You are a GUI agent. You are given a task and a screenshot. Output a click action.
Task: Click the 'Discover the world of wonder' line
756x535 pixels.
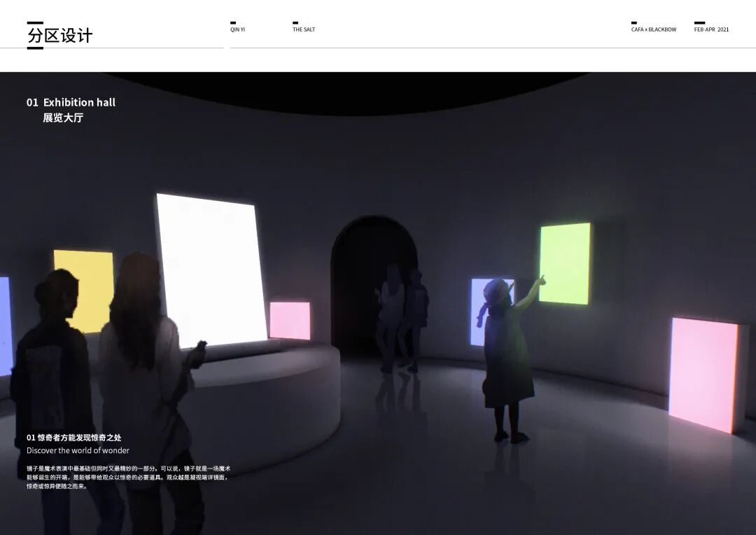point(78,450)
